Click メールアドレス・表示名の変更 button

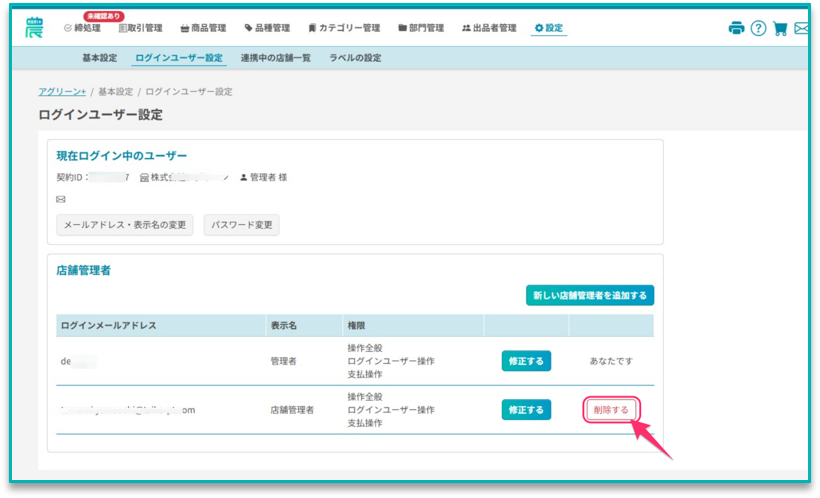pyautogui.click(x=124, y=225)
